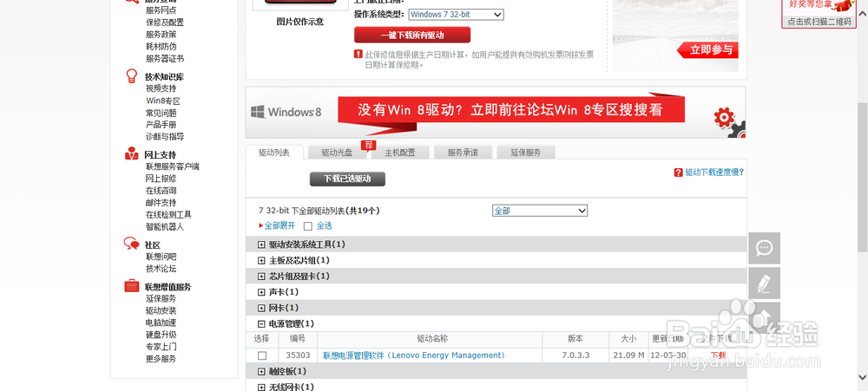
Task: Click the 一键下载所有驱动 red button
Action: tap(412, 35)
